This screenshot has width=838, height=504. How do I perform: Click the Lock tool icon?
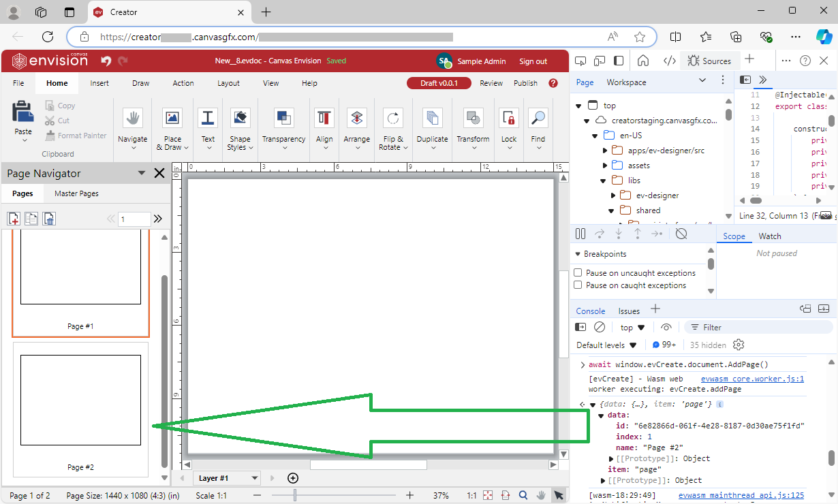point(509,118)
